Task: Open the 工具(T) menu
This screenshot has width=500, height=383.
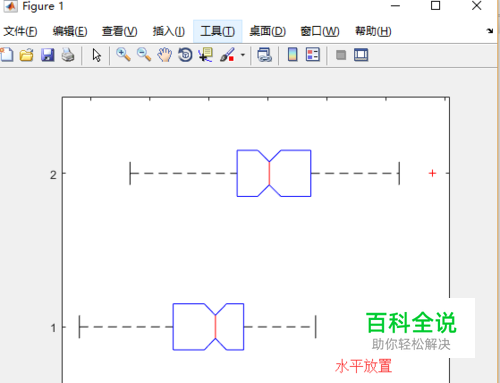Action: (x=218, y=31)
